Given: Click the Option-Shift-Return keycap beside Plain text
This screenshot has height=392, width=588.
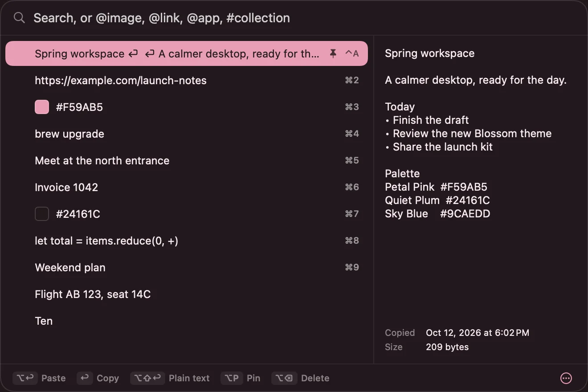Looking at the screenshot, I should 147,378.
